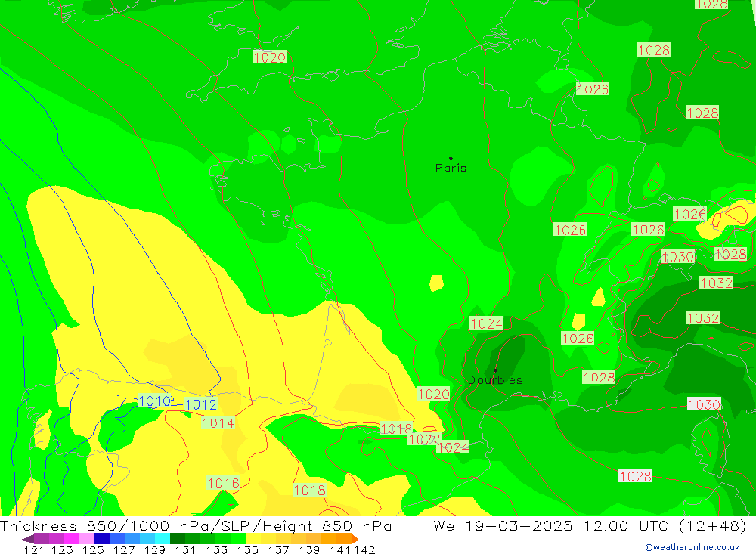Click the legend value 131
This screenshot has width=756, height=554.
184,549
